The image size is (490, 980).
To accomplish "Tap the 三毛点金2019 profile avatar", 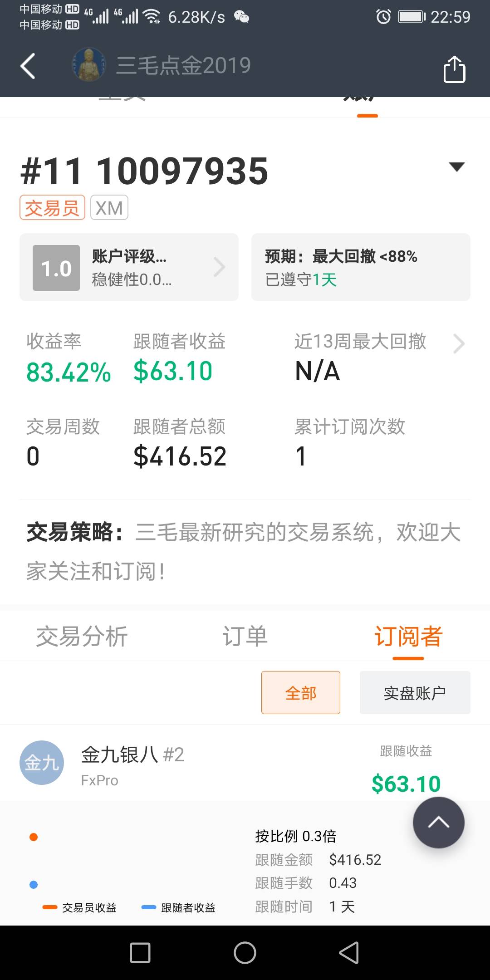I will point(89,65).
